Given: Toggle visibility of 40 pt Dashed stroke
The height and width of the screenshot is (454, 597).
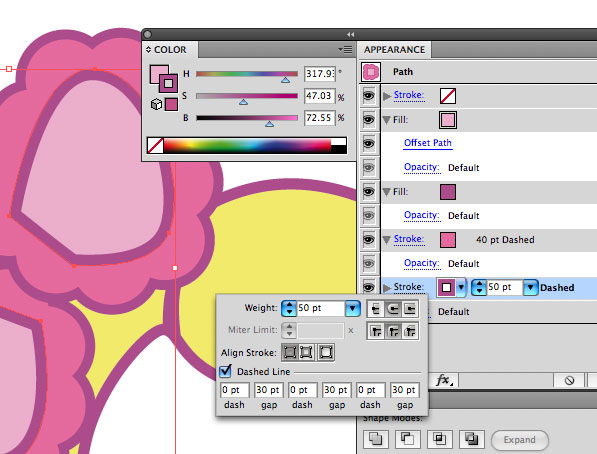Looking at the screenshot, I should click(x=368, y=240).
